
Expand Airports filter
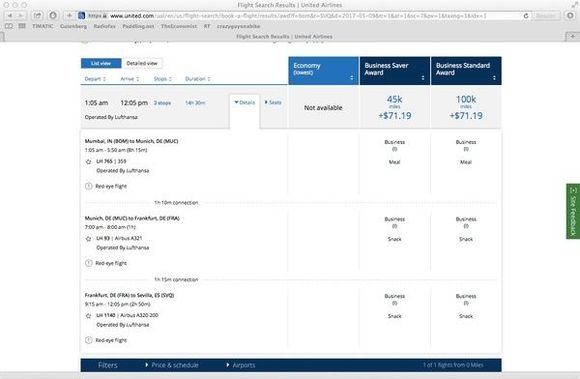[241, 365]
